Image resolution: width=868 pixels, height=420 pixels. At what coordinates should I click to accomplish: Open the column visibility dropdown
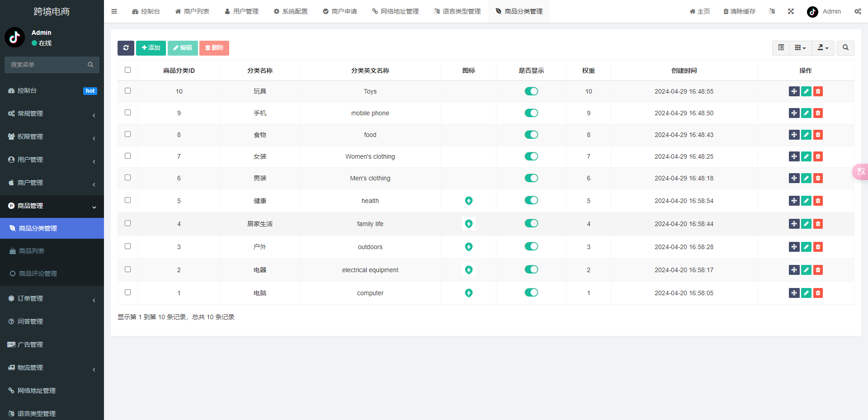800,48
